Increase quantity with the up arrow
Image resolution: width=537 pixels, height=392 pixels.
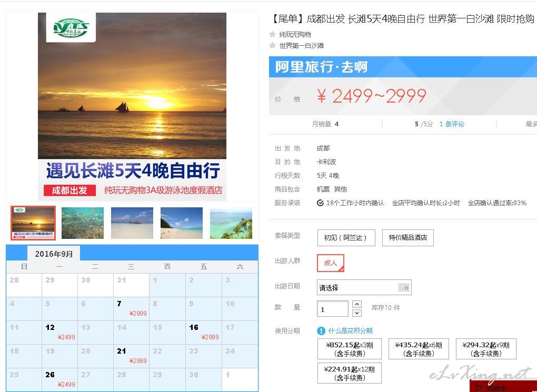point(357,304)
